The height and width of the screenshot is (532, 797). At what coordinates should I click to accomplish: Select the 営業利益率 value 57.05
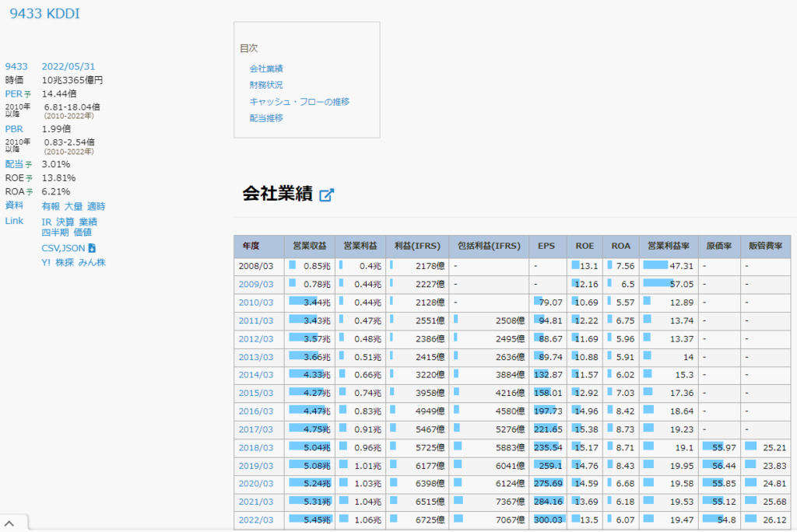point(682,285)
